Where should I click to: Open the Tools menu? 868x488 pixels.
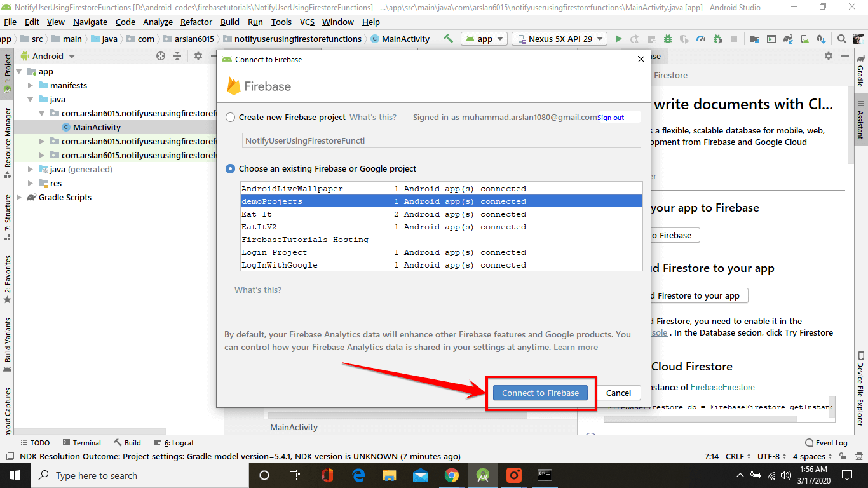tap(281, 22)
